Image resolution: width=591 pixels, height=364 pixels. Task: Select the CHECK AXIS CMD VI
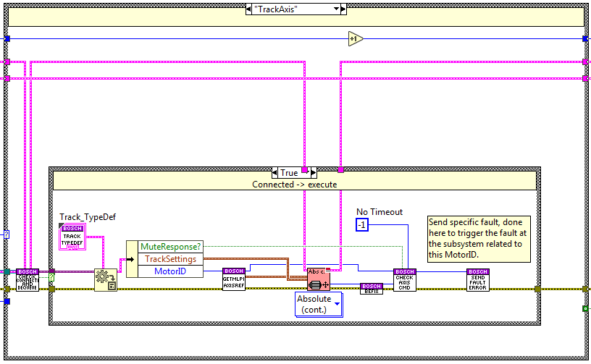point(405,279)
